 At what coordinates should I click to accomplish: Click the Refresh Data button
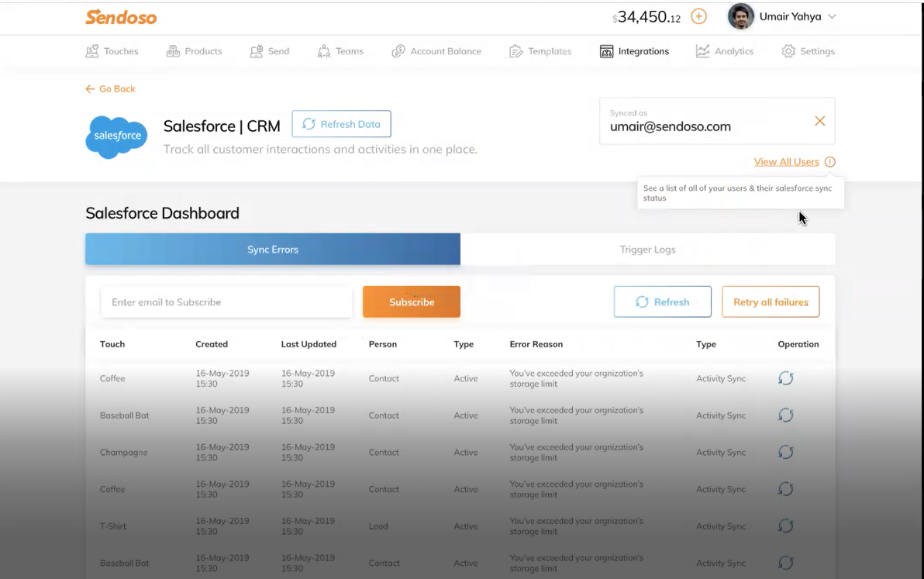pyautogui.click(x=341, y=124)
